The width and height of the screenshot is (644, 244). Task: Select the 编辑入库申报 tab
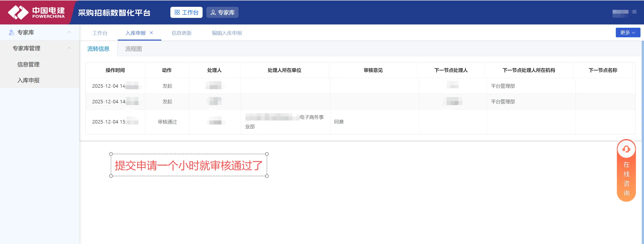(x=226, y=33)
